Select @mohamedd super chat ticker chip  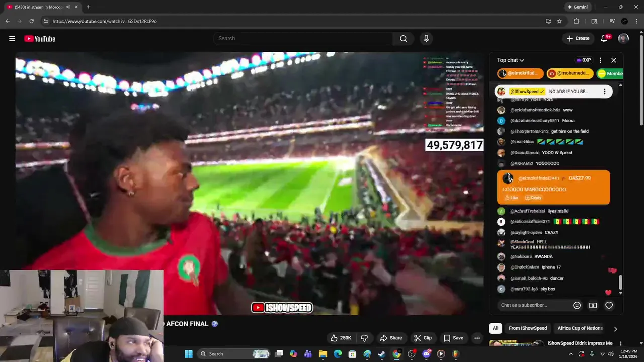pos(570,73)
